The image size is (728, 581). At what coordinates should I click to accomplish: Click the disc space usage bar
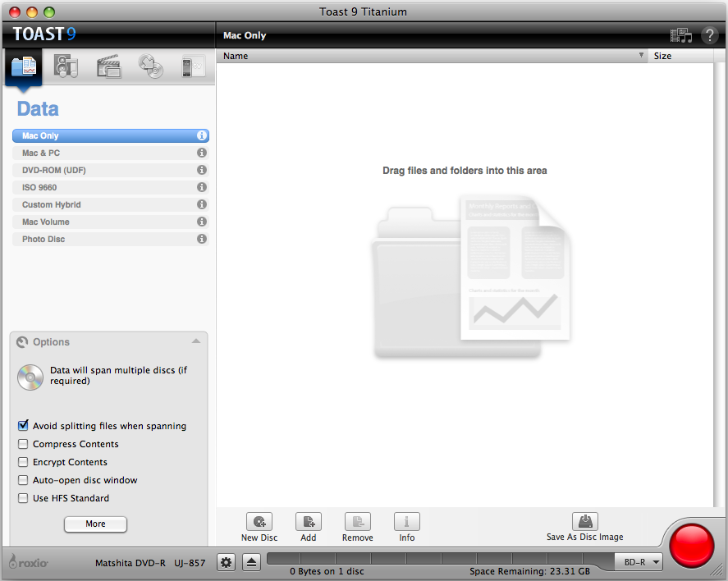click(441, 558)
